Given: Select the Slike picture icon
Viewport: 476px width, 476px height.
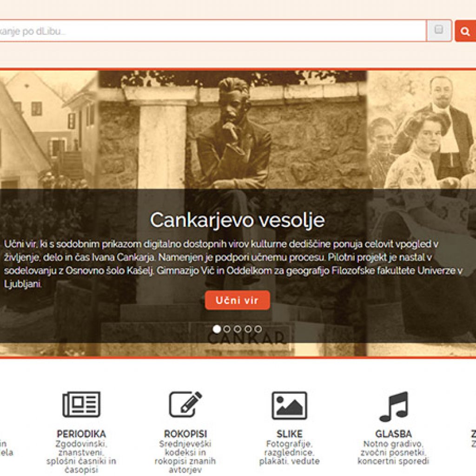Looking at the screenshot, I should click(x=289, y=405).
